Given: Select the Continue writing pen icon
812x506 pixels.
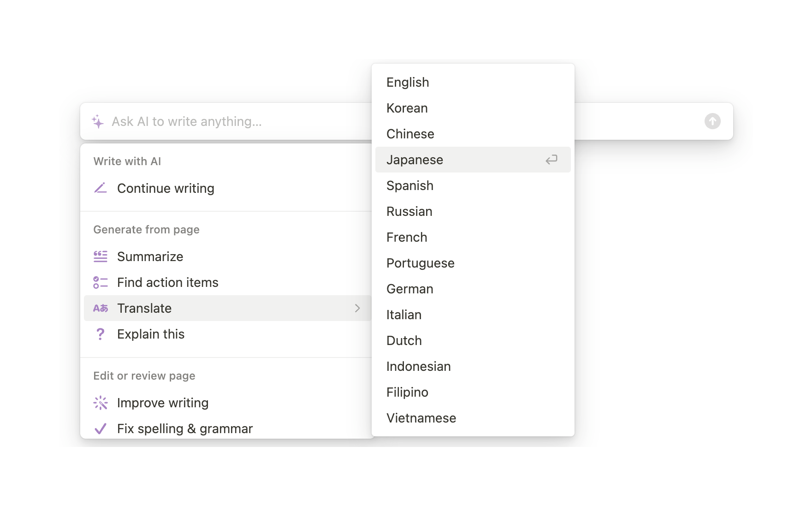Looking at the screenshot, I should [x=100, y=188].
